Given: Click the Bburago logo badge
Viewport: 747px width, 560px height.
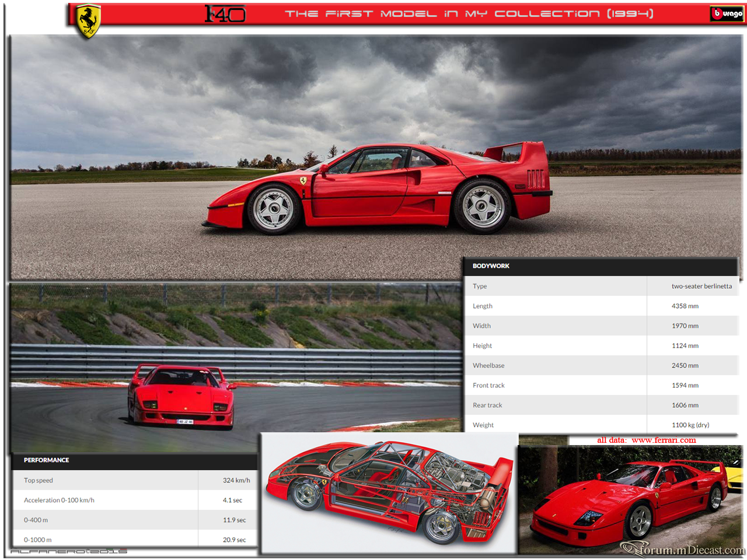Looking at the screenshot, I should pos(727,13).
